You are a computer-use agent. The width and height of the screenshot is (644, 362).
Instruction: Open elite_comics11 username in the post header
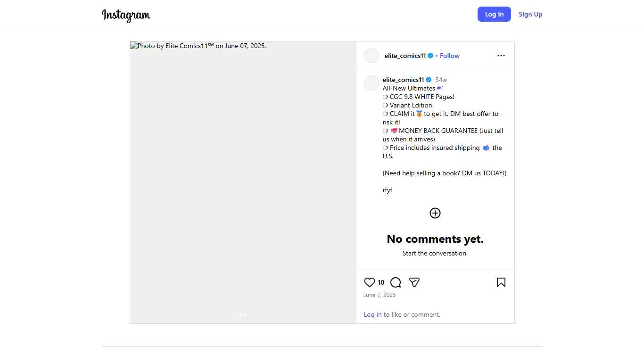click(405, 56)
